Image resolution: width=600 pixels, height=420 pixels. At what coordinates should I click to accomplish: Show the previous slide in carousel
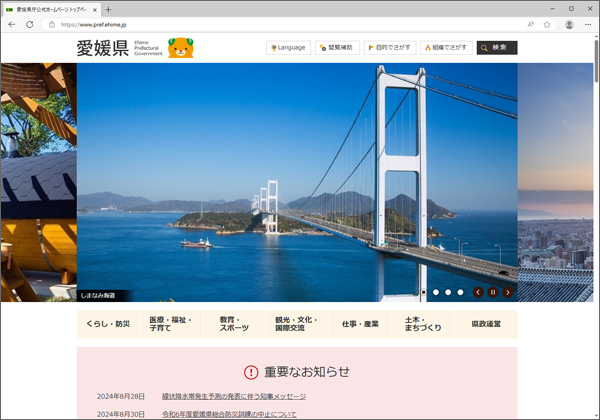478,292
